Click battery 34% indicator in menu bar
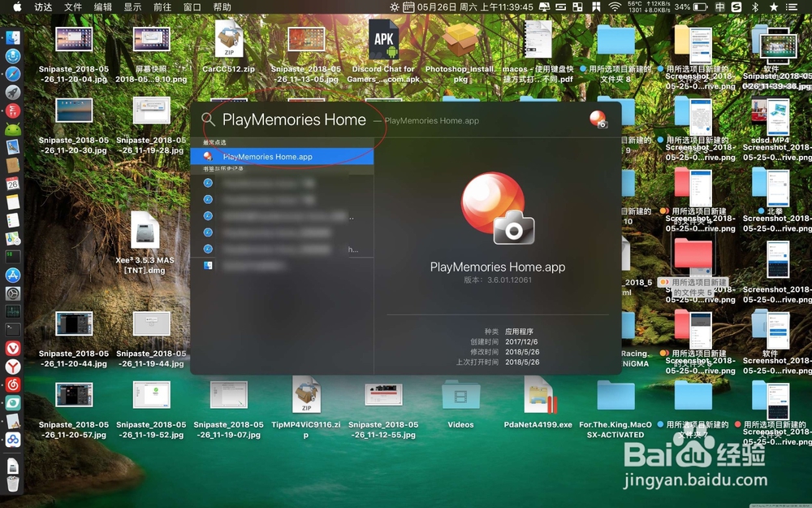The image size is (812, 508). coord(691,7)
